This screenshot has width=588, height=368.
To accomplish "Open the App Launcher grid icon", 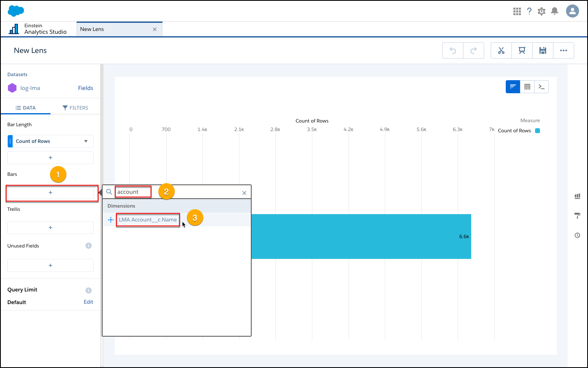I will [517, 11].
